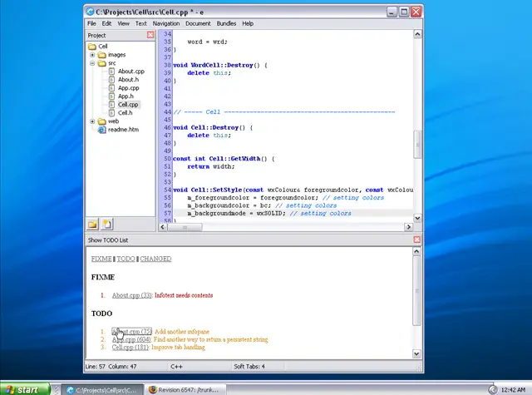Image resolution: width=532 pixels, height=395 pixels.
Task: Open About.cpp in project tree
Action: pyautogui.click(x=131, y=72)
